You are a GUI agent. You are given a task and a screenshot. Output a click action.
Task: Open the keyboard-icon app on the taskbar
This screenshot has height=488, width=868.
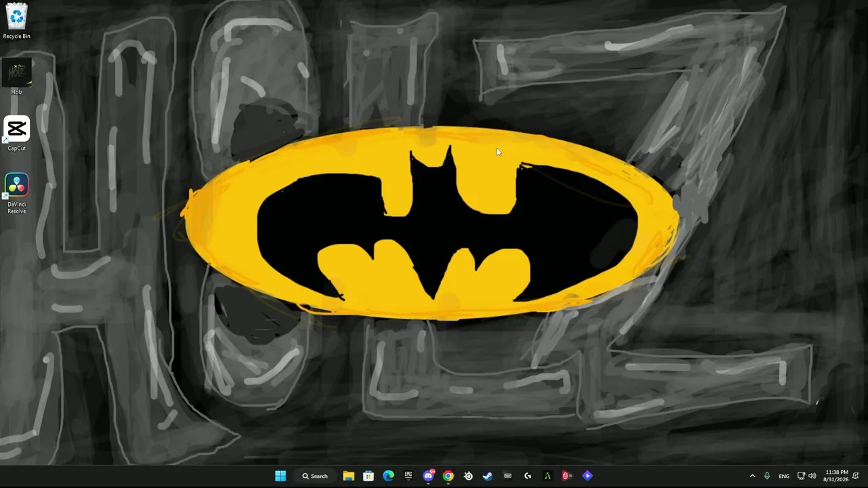pos(508,476)
